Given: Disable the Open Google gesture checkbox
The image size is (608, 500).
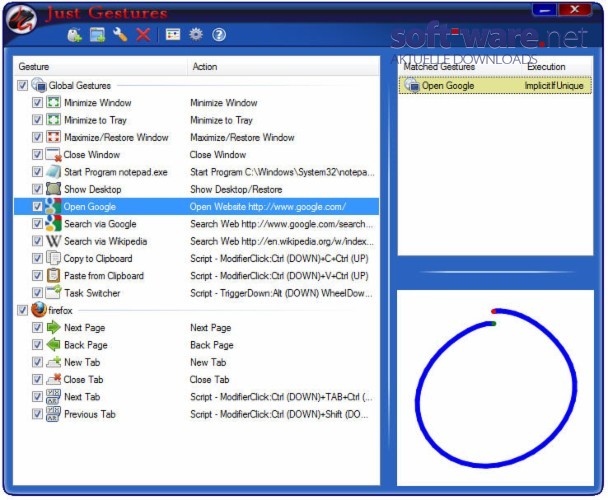Looking at the screenshot, I should [37, 206].
